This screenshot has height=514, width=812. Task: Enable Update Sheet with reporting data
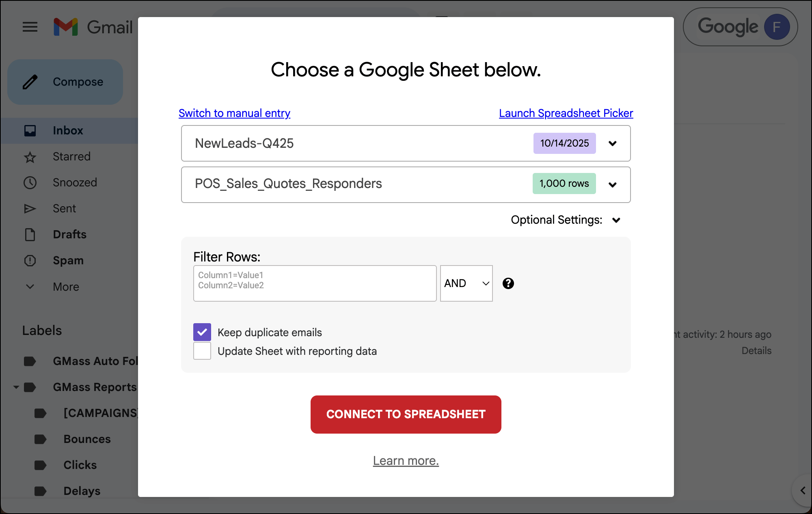coord(202,351)
